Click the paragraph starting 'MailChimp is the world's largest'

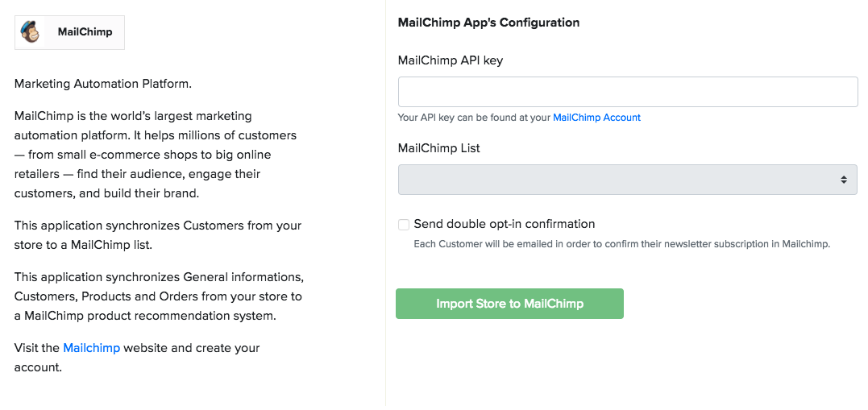[156, 155]
